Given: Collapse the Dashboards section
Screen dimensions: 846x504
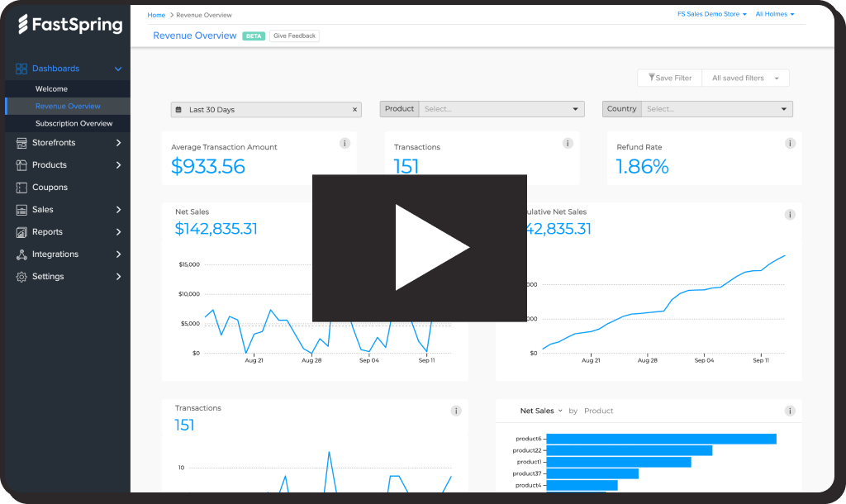Looking at the screenshot, I should click(118, 68).
